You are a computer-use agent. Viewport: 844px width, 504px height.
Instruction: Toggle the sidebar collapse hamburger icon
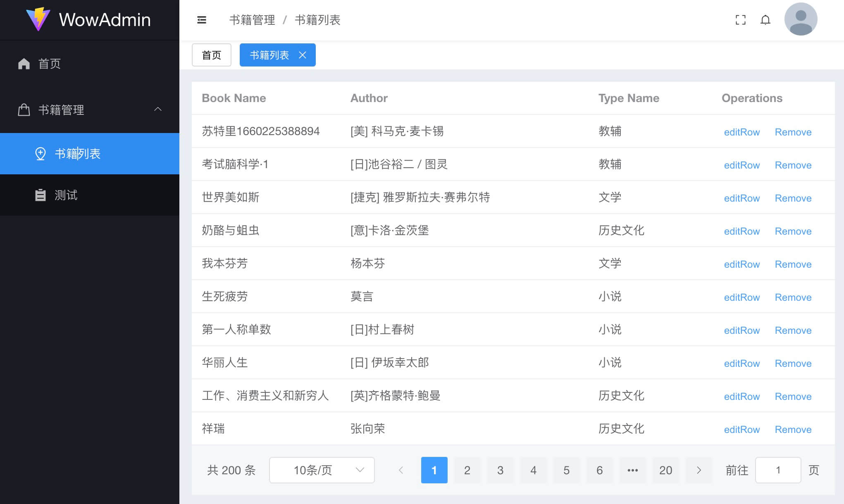pyautogui.click(x=202, y=20)
